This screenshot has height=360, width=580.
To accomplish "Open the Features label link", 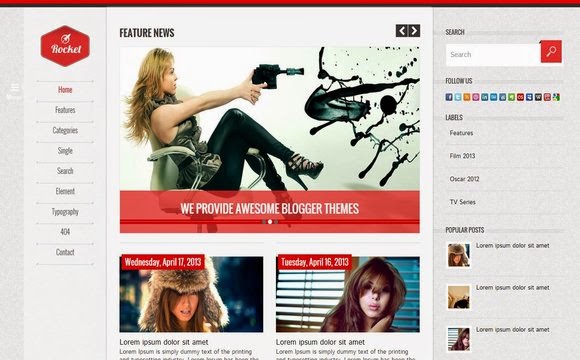I will pos(461,133).
